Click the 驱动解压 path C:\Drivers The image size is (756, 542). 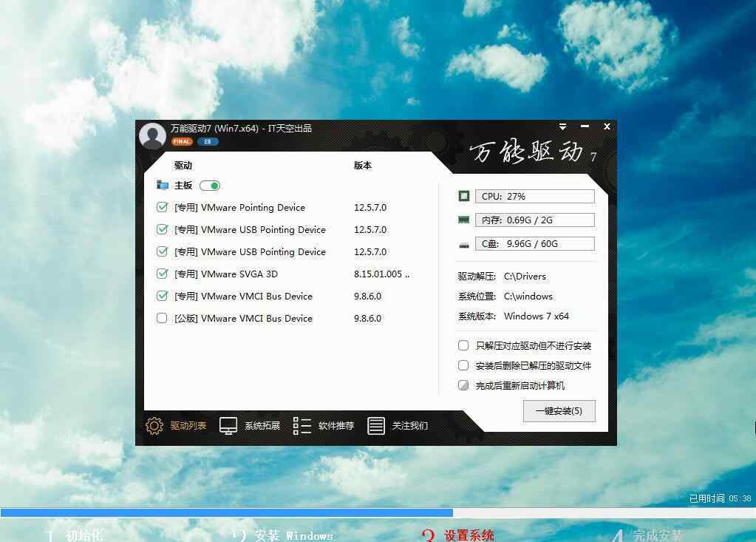(x=525, y=277)
